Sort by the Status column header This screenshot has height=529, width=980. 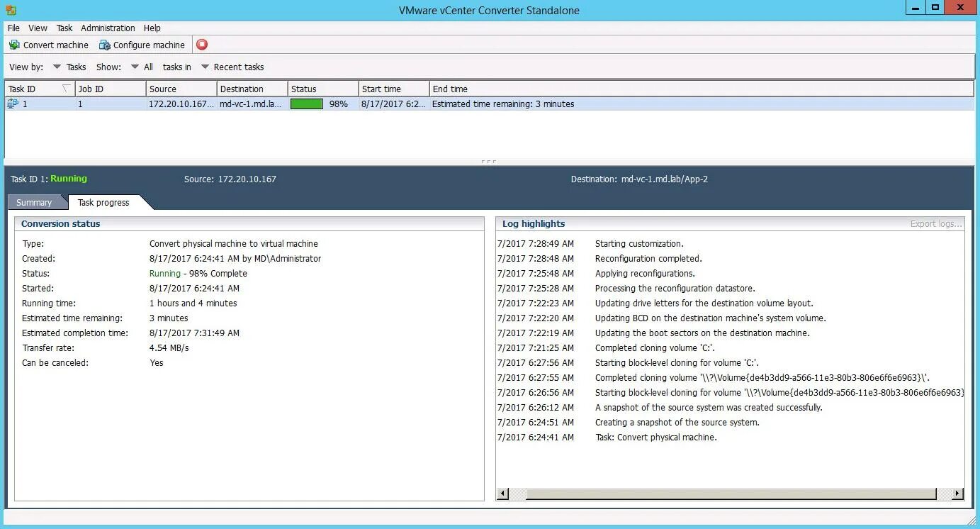click(x=323, y=89)
